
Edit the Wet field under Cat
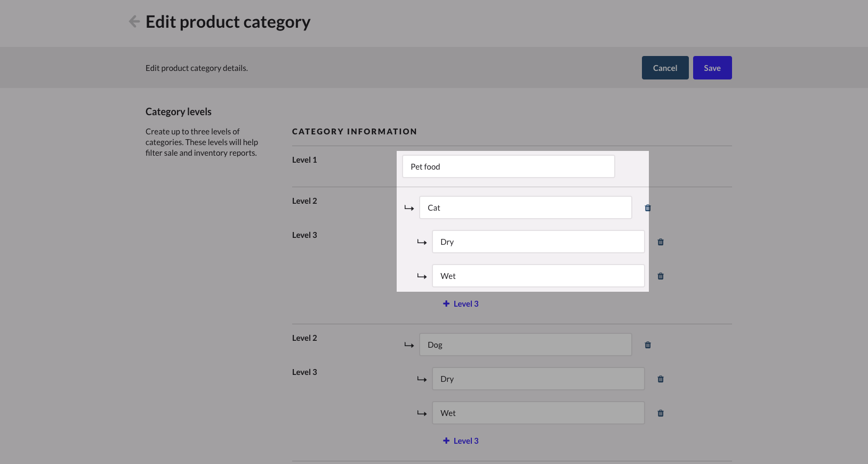(x=538, y=276)
